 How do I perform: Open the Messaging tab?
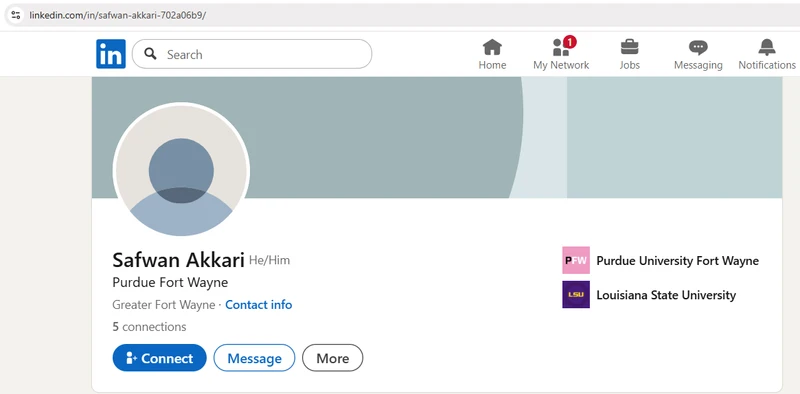click(698, 55)
